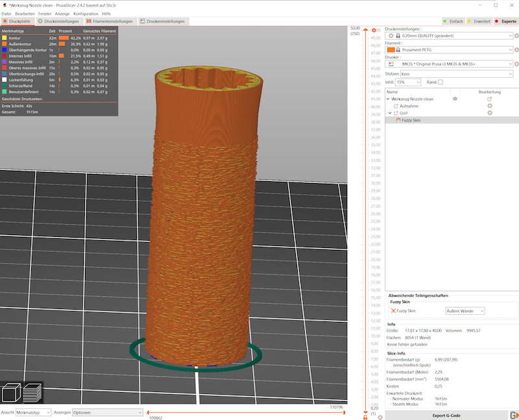Switch to the 3D editor view cube icon

tap(11, 393)
